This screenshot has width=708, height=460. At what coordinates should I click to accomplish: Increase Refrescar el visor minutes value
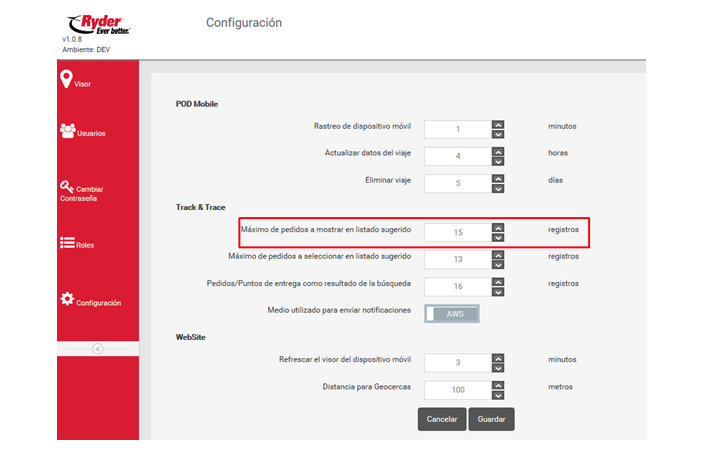point(498,357)
